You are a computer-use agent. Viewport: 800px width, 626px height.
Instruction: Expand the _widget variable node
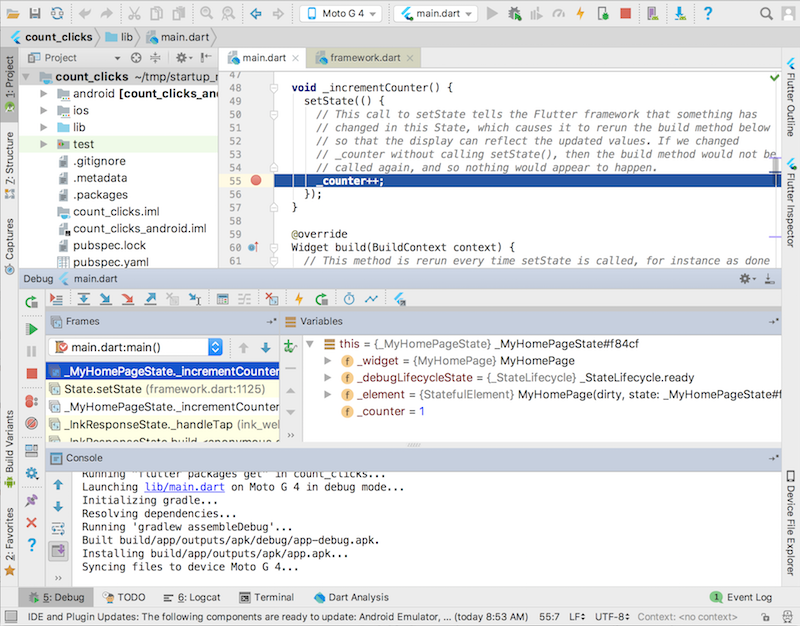(x=328, y=361)
